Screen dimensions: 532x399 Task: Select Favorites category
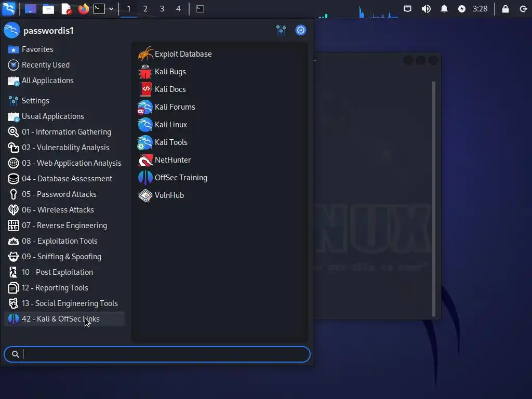pos(64,49)
